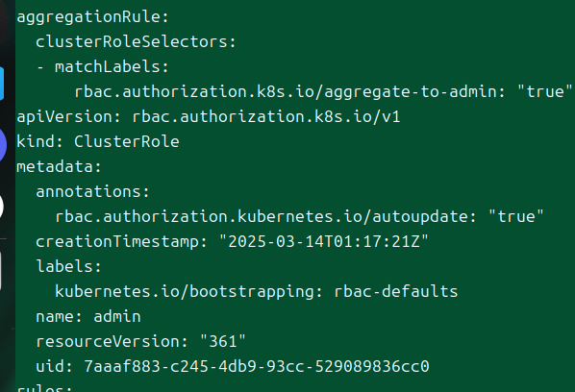
Task: Click the name admin value
Action: (x=117, y=316)
